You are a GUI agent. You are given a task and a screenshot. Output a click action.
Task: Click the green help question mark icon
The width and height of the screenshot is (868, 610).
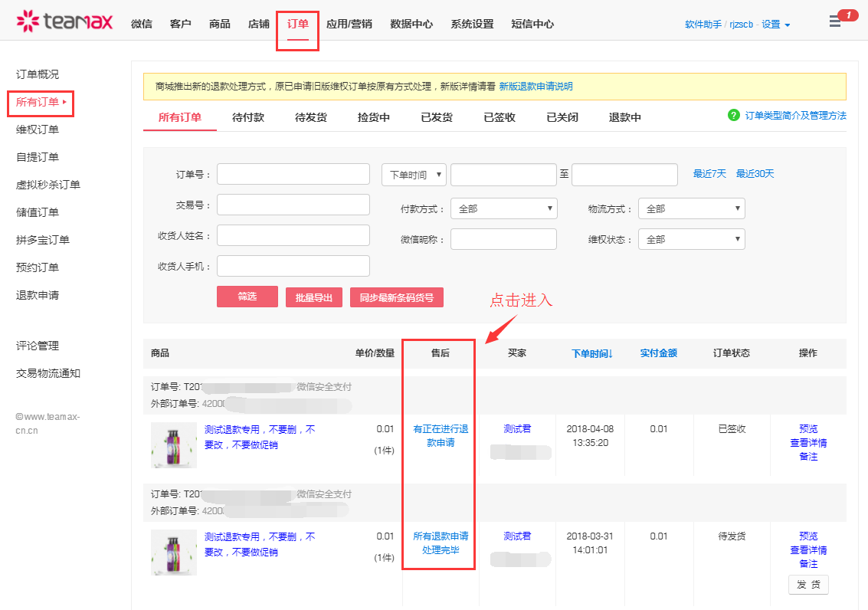(733, 115)
